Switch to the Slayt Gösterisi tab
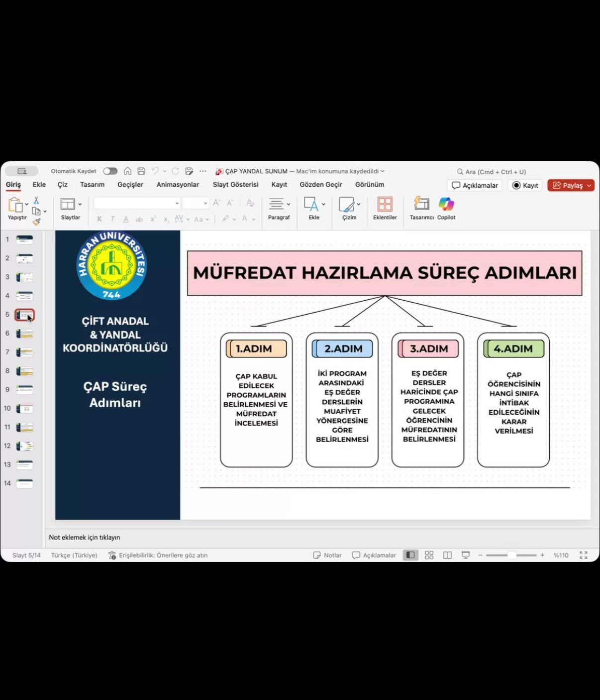 (235, 185)
